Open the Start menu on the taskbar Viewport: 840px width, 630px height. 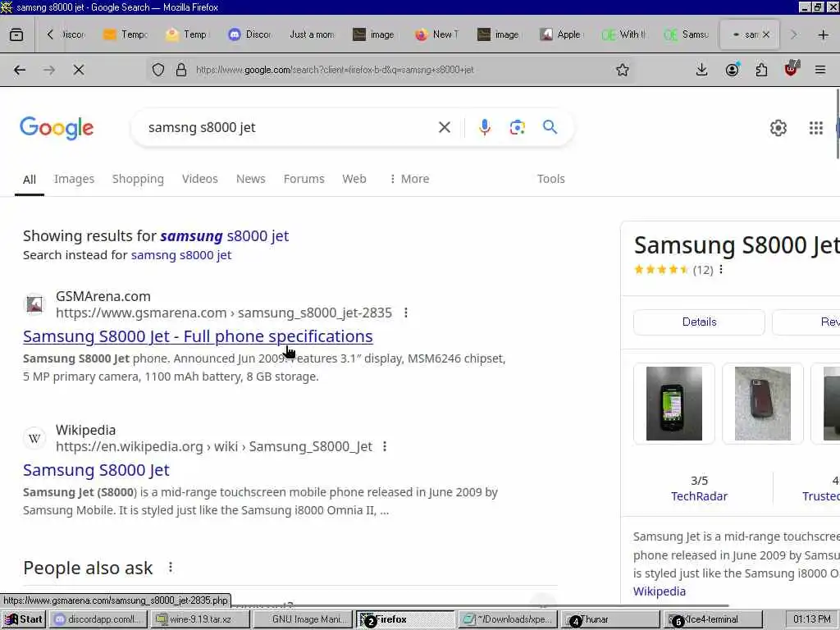[x=23, y=619]
